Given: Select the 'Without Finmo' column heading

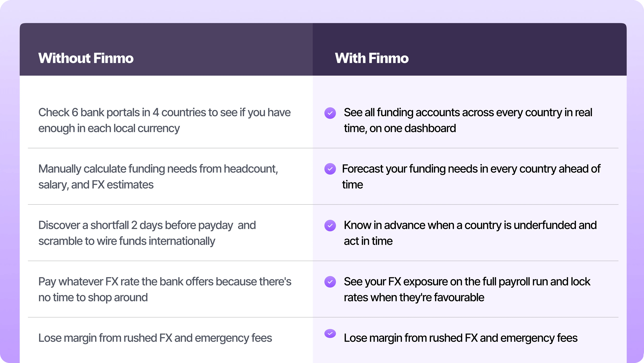Looking at the screenshot, I should coord(86,58).
